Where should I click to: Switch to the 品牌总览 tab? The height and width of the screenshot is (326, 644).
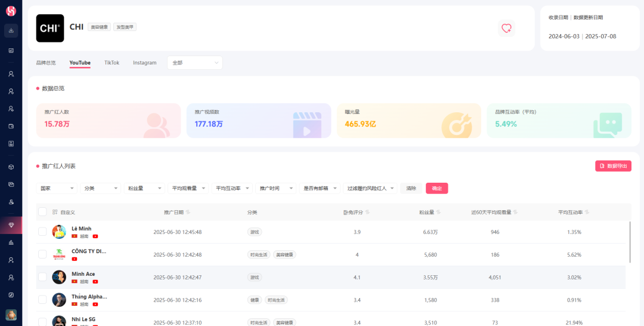(46, 63)
